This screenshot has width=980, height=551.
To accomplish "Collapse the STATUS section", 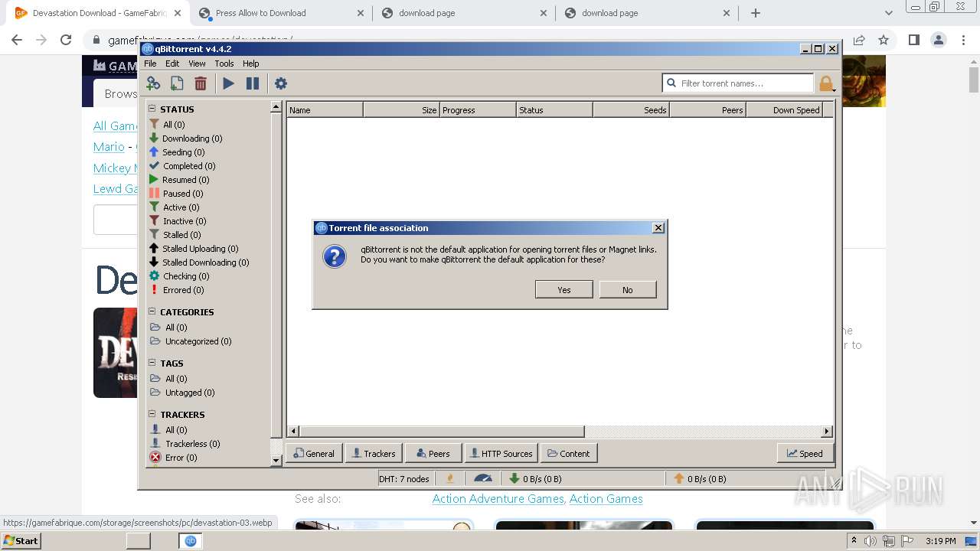I will click(x=152, y=109).
